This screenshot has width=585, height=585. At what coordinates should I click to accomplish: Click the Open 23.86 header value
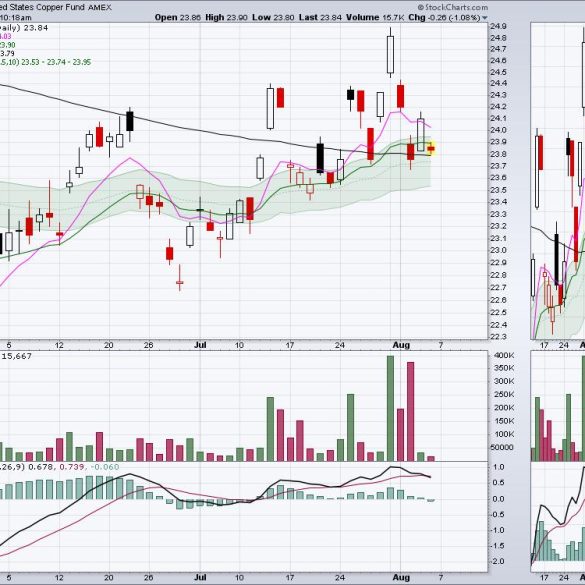[x=178, y=18]
